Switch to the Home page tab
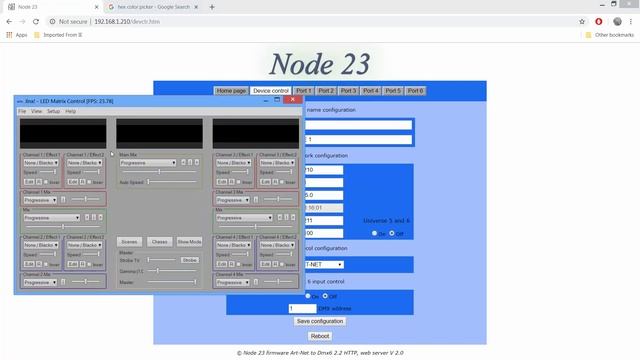 [231, 91]
